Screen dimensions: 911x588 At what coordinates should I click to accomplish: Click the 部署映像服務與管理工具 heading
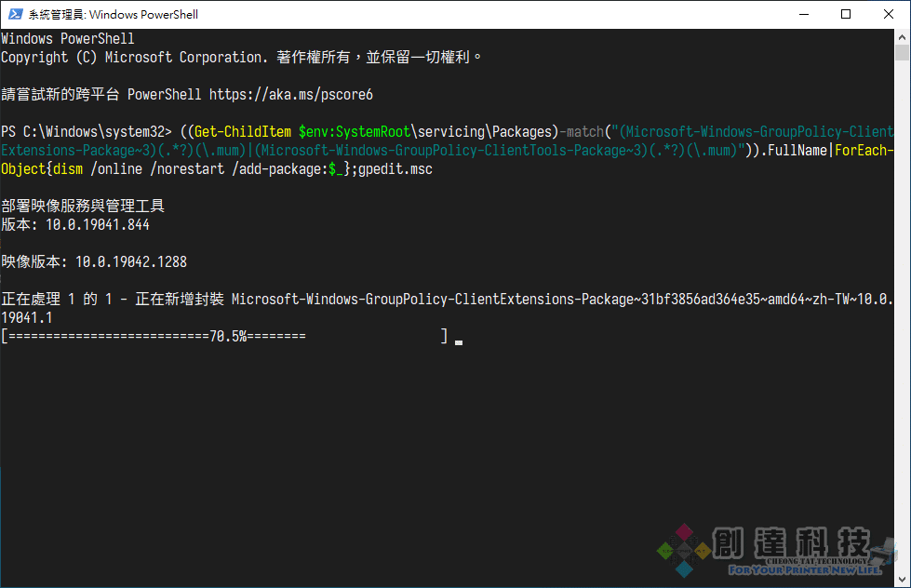[83, 207]
